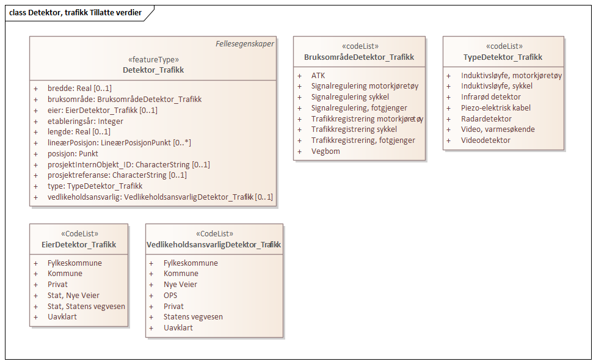Select the 'ATK' code value
The height and width of the screenshot is (364, 596).
point(318,75)
